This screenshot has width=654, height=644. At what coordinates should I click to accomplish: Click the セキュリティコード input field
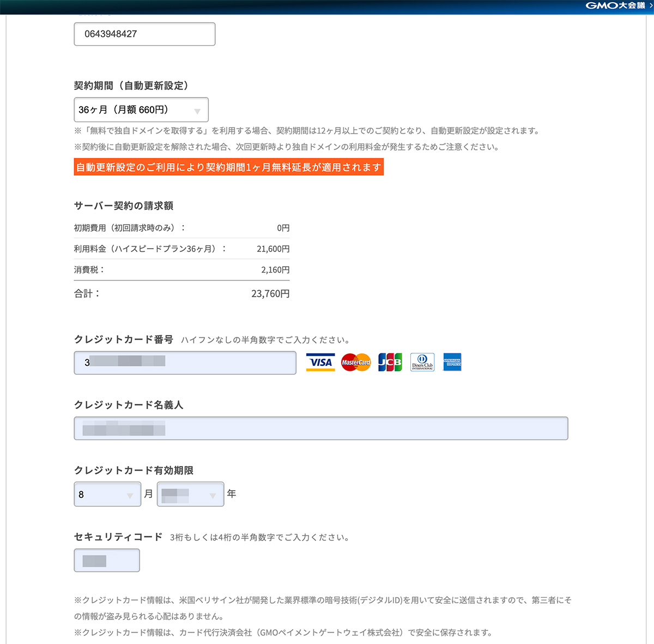[106, 560]
